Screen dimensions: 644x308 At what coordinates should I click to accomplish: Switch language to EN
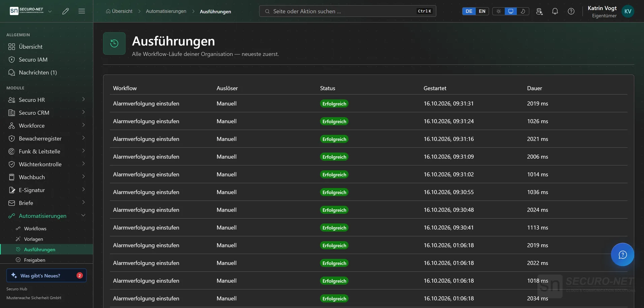482,11
